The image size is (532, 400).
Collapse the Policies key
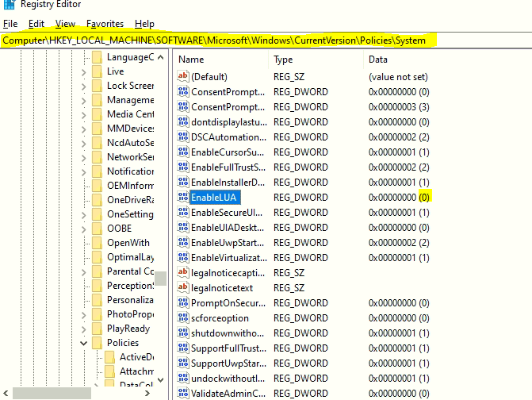pos(83,344)
